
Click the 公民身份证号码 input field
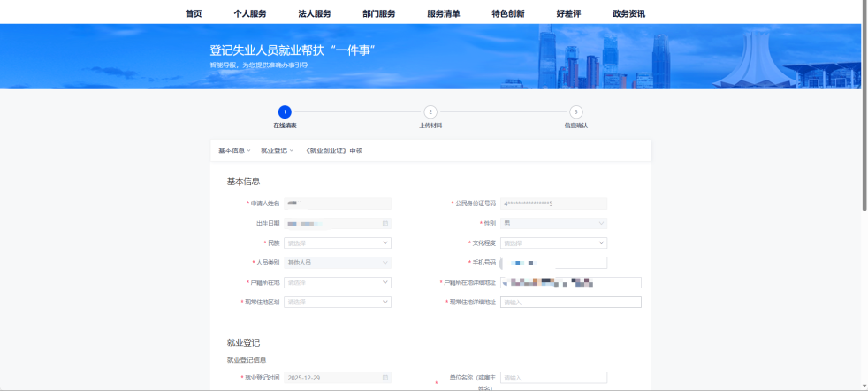point(553,203)
